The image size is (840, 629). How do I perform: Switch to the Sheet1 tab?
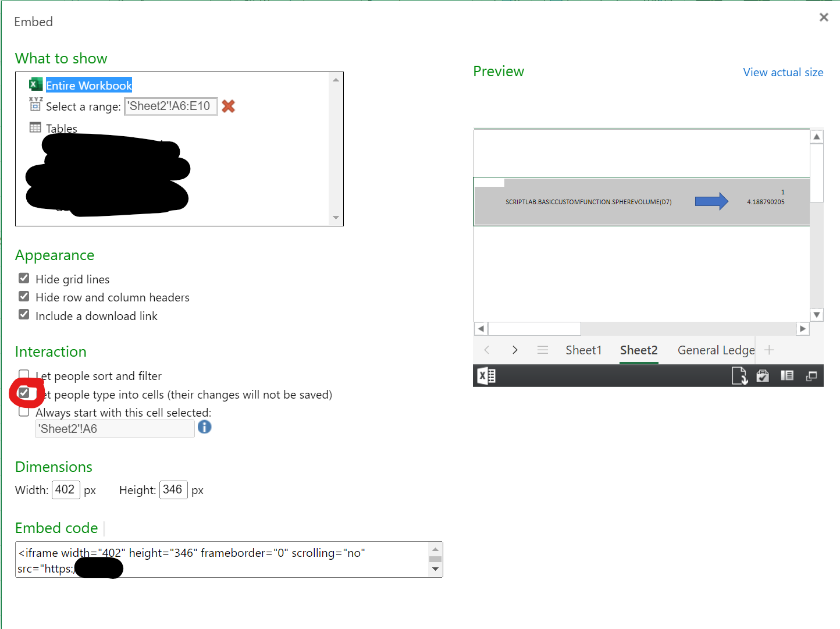click(x=583, y=350)
